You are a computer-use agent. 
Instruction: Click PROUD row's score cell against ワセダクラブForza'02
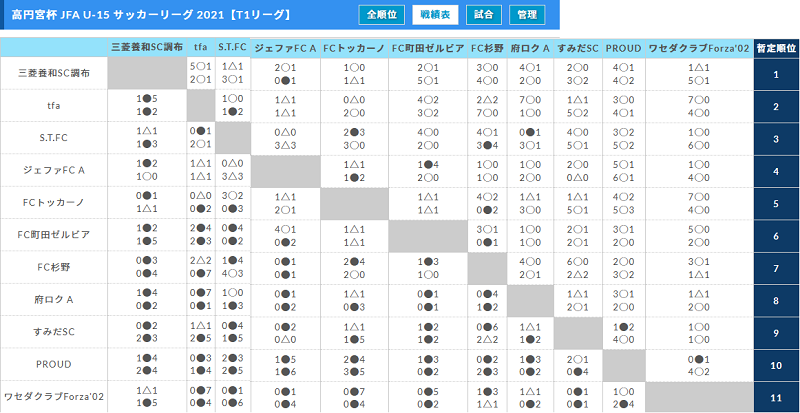pyautogui.click(x=698, y=365)
